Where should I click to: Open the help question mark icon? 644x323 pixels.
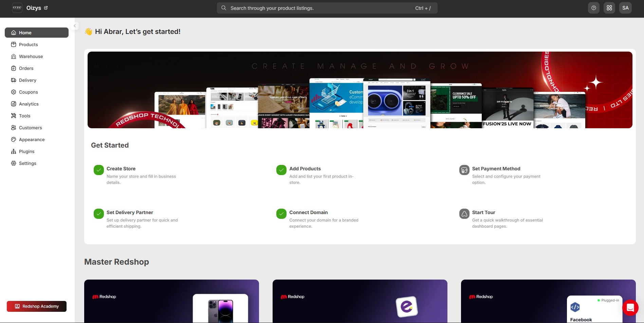tap(593, 8)
